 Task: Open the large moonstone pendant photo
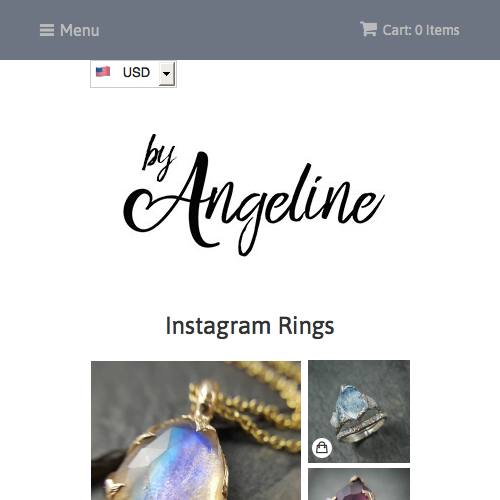coord(196,430)
